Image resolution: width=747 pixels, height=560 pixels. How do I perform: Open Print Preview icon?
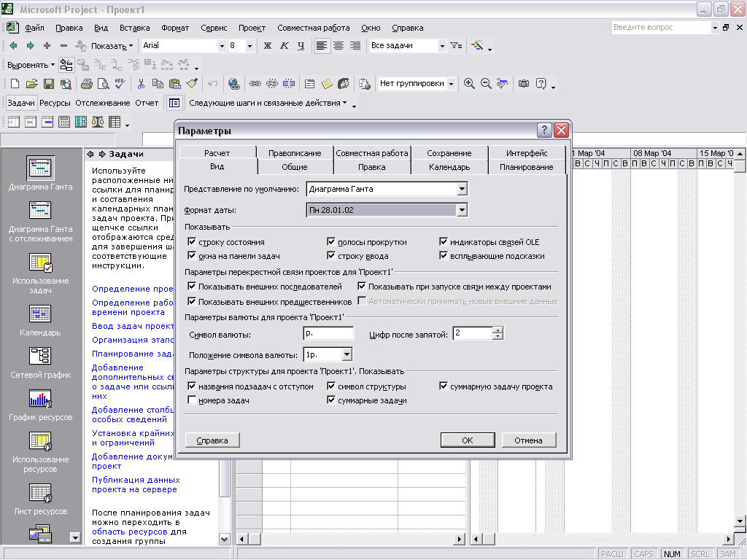(x=104, y=84)
